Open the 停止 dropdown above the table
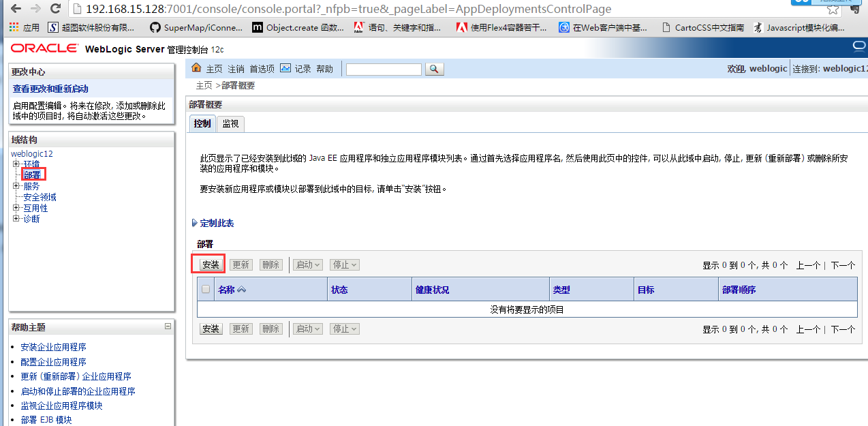The image size is (868, 426). 344,264
